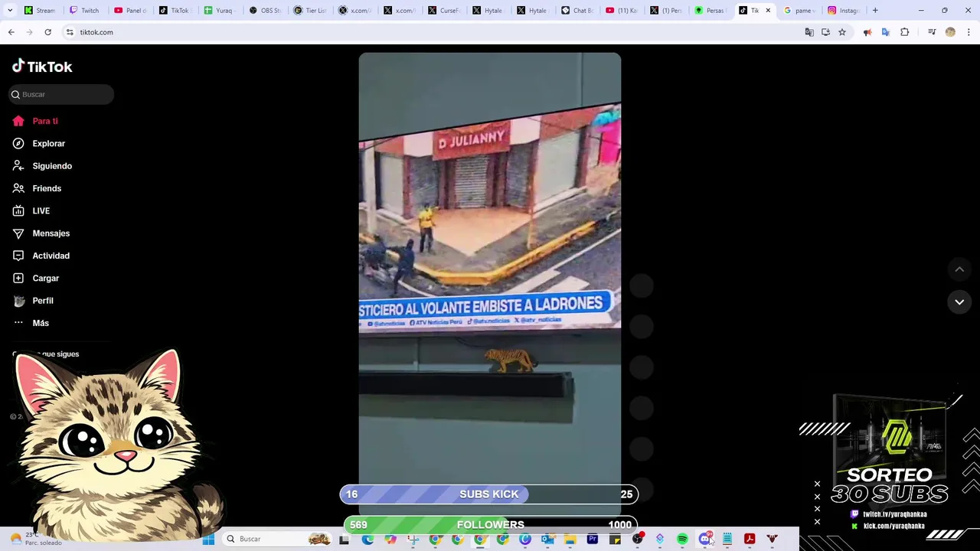Switch to the OBS St tab
Screen dimensions: 980x551
click(265, 10)
